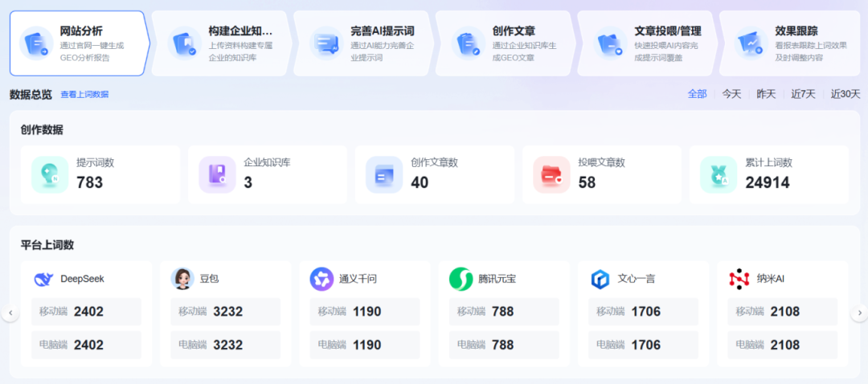The height and width of the screenshot is (384, 868).
Task: Click the 构建企业知识库 step icon
Action: click(184, 43)
